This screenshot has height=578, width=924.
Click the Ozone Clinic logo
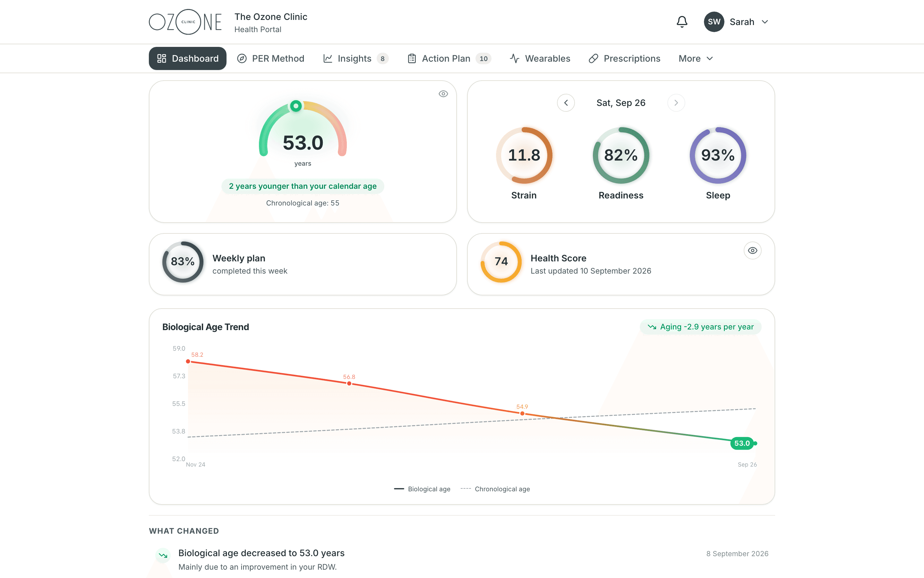point(185,22)
